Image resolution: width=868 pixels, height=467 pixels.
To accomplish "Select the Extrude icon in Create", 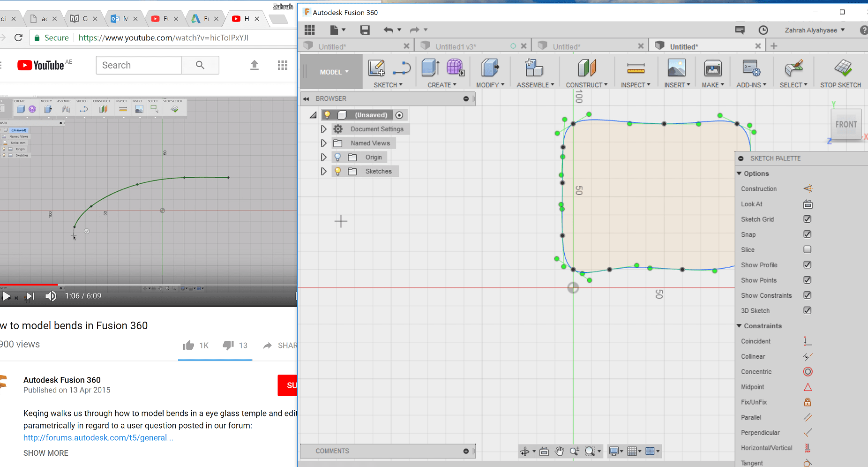I will tap(430, 68).
